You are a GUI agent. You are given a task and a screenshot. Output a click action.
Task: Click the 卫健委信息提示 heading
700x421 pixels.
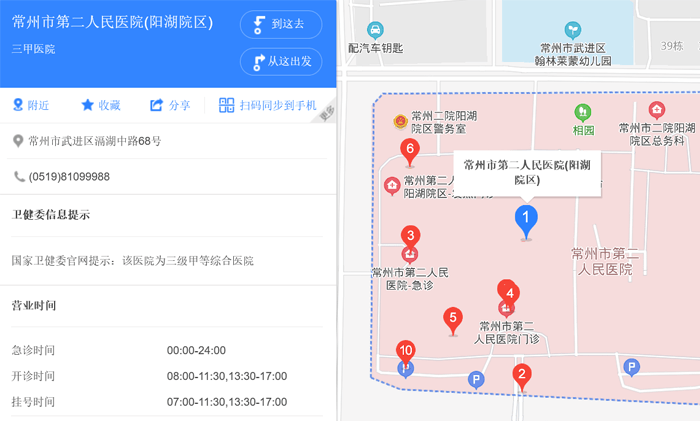(50, 215)
